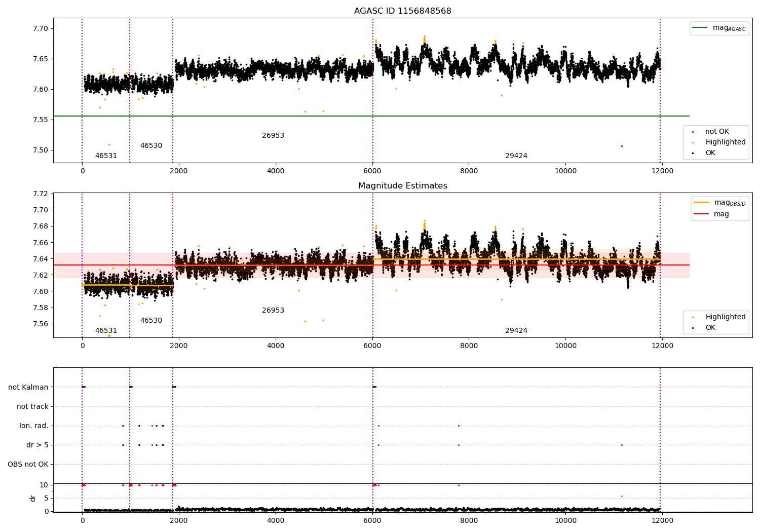Viewport: 760px width, 532px height.
Task: Click obsid label 46530 in top plot
Action: 151,146
